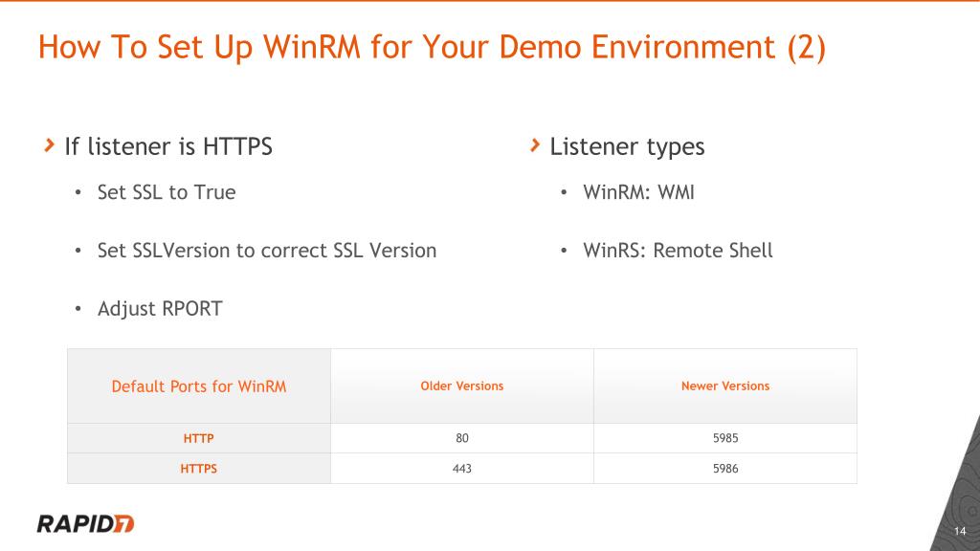
Task: Click the orange chevron before "If listener is HTTPS"
Action: pyautogui.click(x=50, y=145)
